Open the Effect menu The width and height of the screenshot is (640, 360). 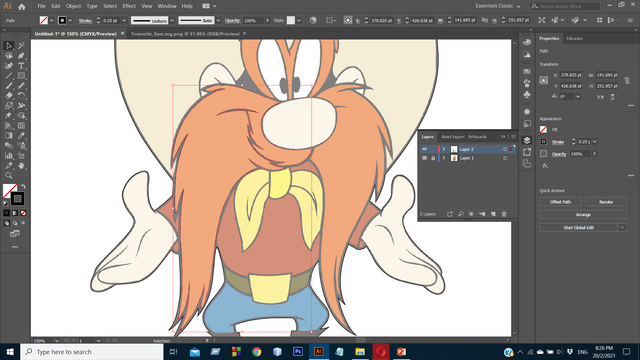(x=129, y=6)
